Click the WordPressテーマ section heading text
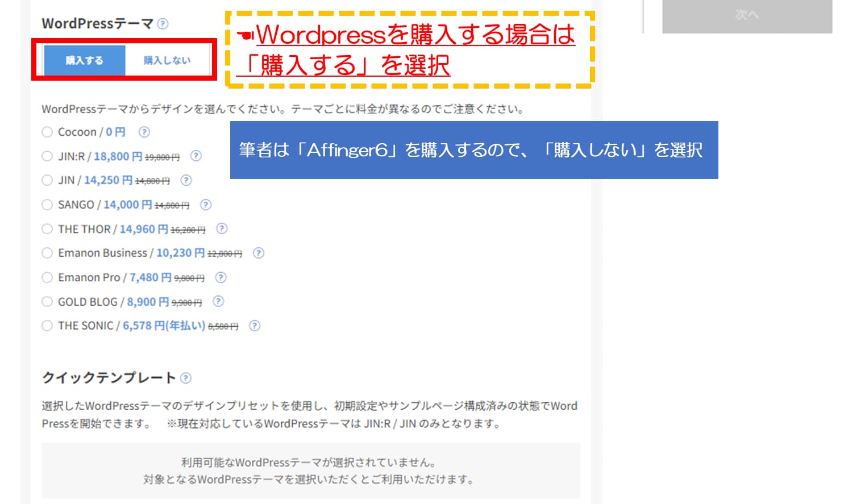 coord(97,24)
